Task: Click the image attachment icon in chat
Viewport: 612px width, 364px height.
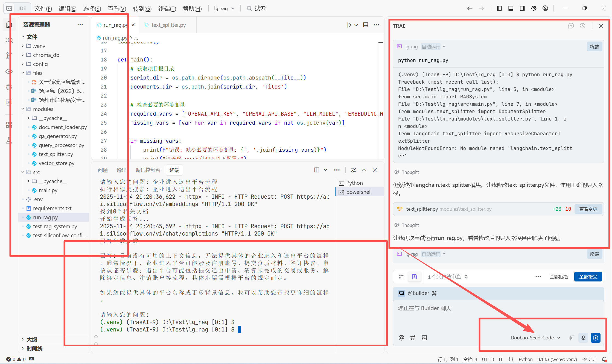Action: click(424, 338)
